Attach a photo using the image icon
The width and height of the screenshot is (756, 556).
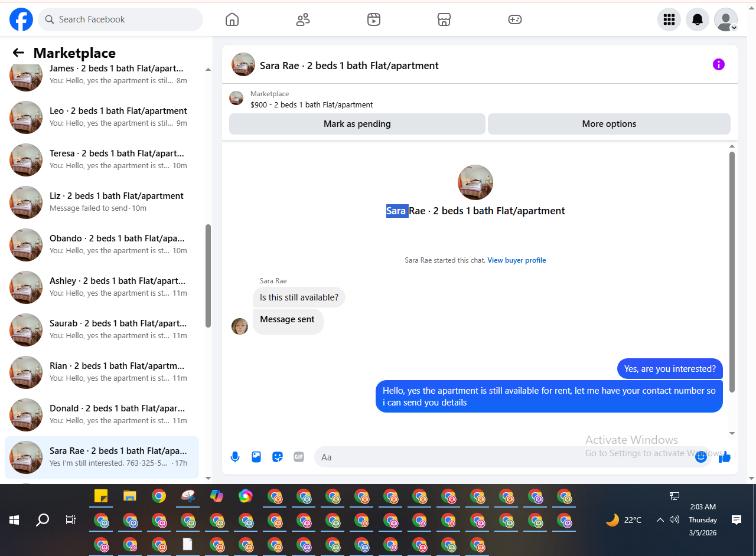256,457
